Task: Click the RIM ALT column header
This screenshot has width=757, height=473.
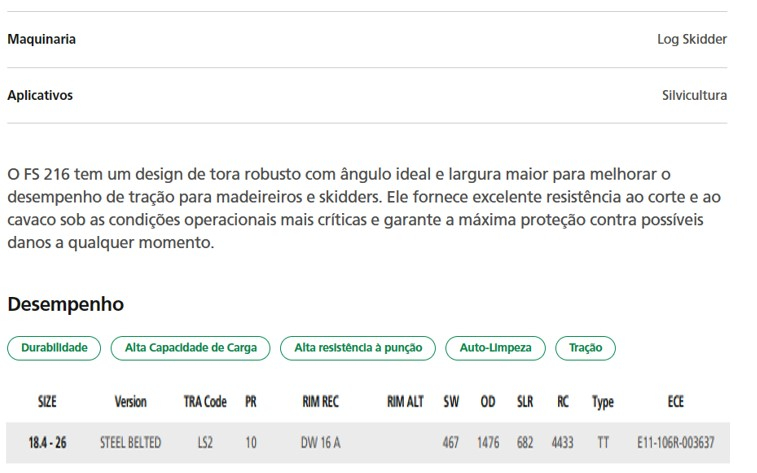Action: [405, 402]
